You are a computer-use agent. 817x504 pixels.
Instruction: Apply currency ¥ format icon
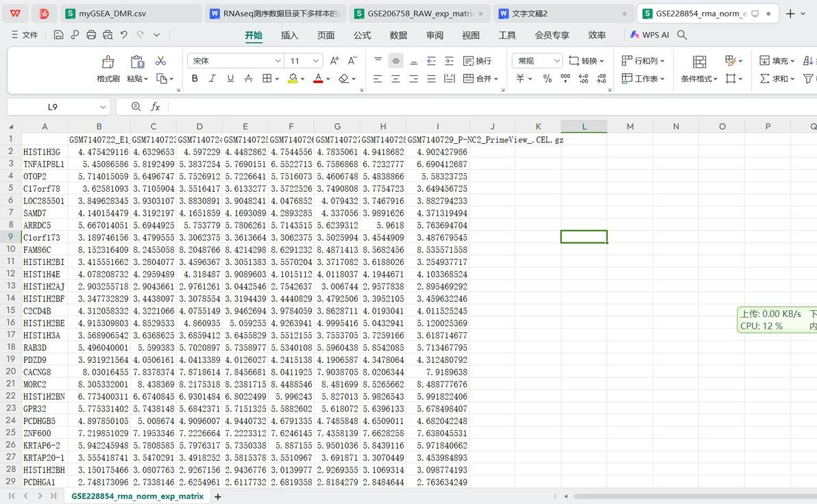point(520,79)
